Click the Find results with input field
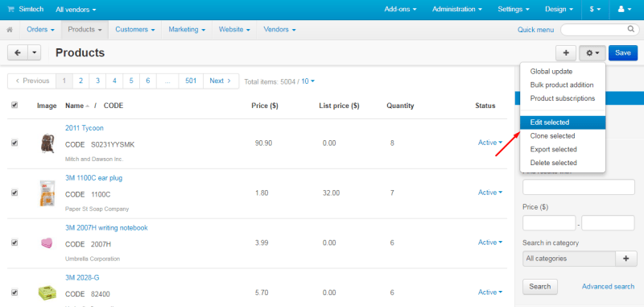 579,187
